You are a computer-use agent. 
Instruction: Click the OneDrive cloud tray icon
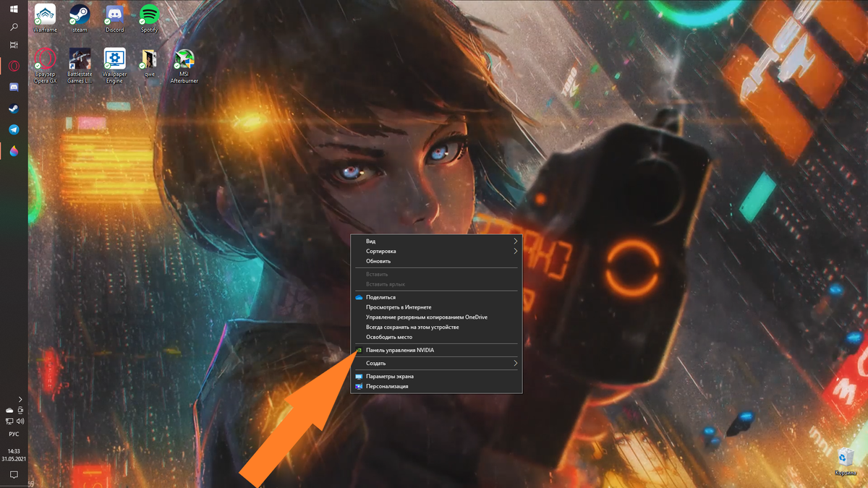[9, 411]
